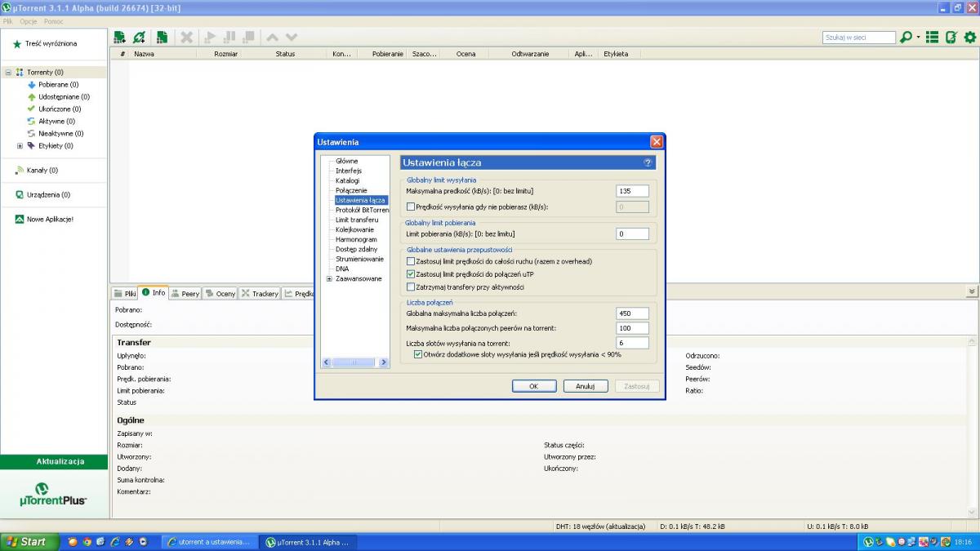The image size is (980, 551).
Task: Click the Aktualizacja green bar
Action: 54,462
